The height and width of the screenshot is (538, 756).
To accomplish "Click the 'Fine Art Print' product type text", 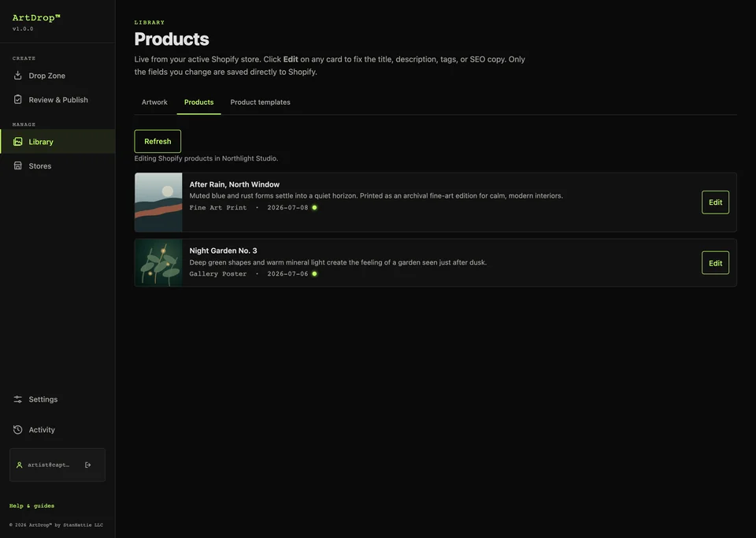I will 218,207.
